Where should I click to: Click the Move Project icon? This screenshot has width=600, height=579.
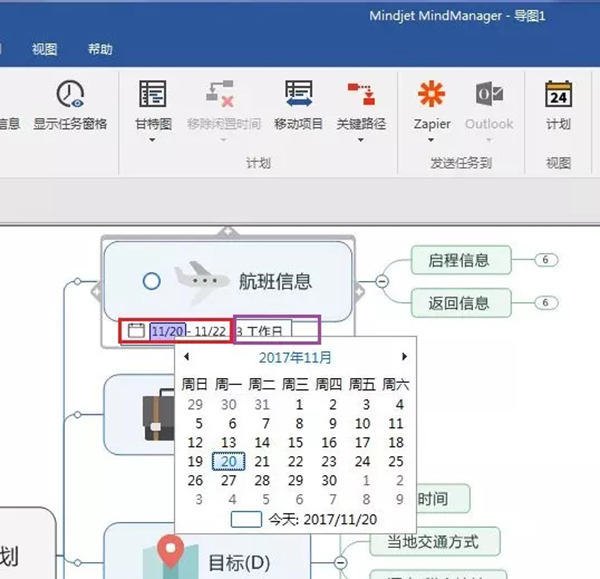pos(298,93)
